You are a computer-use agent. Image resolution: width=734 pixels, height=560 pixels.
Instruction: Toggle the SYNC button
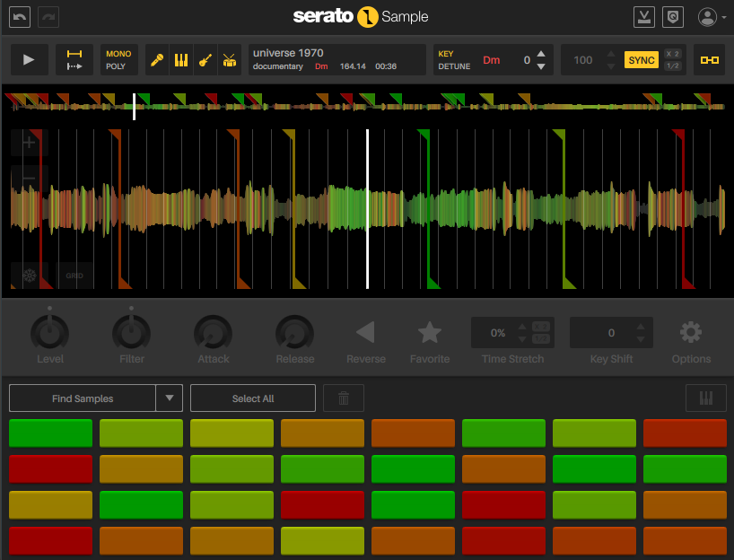pos(642,60)
